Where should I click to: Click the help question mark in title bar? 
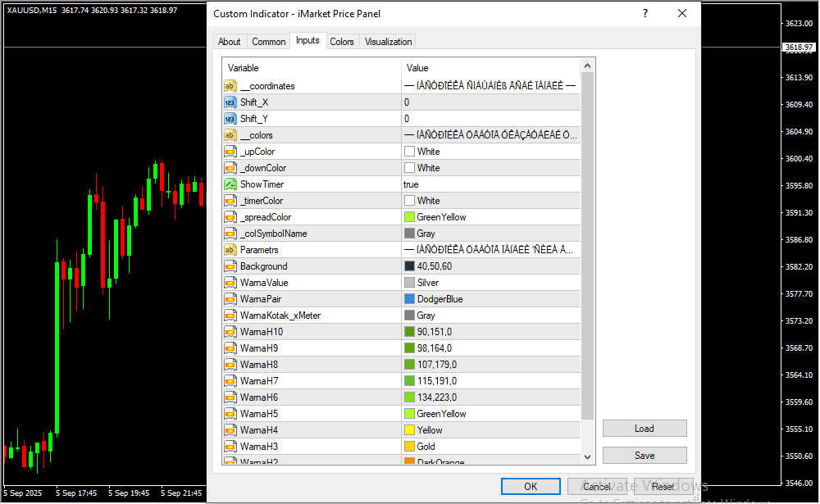click(645, 13)
